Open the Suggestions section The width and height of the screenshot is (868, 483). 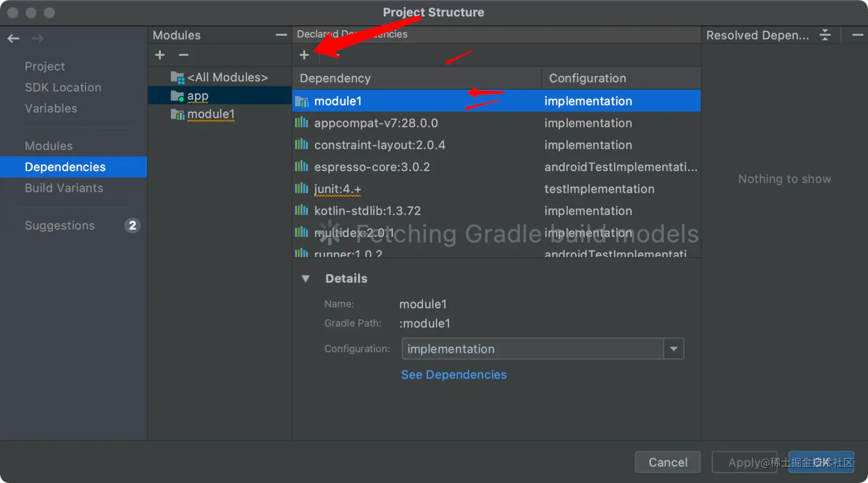click(60, 226)
